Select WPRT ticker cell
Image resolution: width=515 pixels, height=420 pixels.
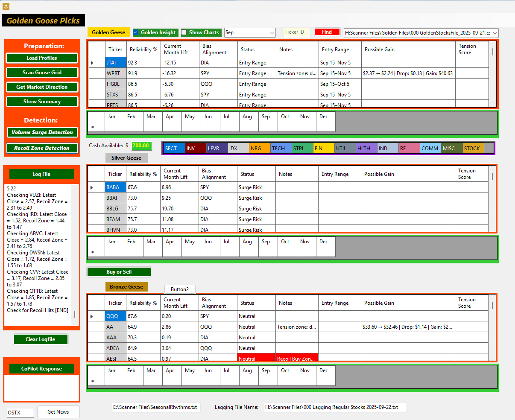pyautogui.click(x=116, y=73)
